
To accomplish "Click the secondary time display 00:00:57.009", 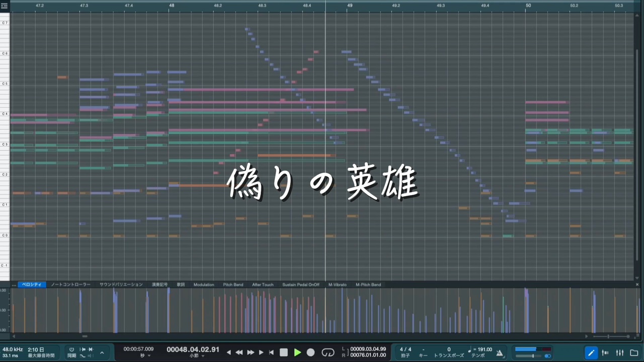I will pos(139,349).
